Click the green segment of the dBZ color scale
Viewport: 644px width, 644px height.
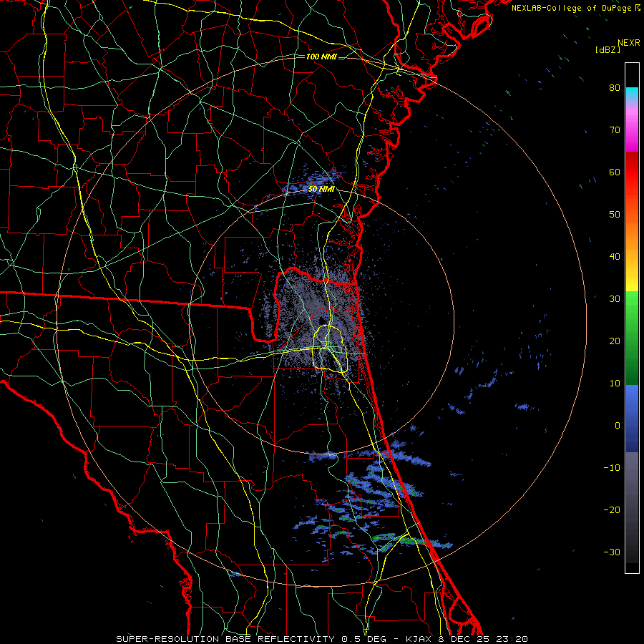[x=632, y=338]
